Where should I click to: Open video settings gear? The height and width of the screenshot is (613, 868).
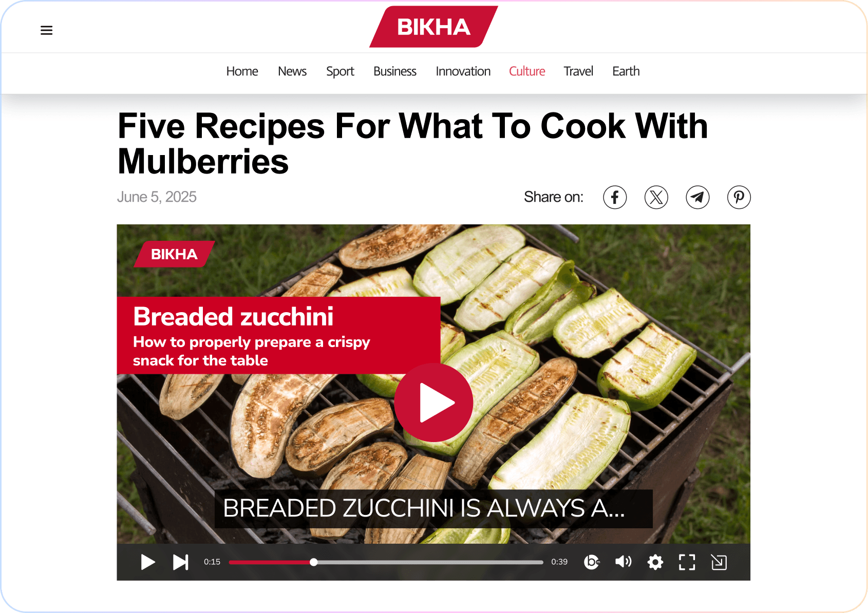(655, 562)
